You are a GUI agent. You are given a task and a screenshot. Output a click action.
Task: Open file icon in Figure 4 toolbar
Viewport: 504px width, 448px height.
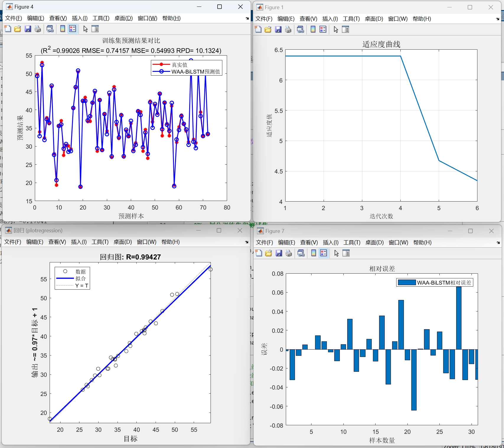click(x=18, y=29)
